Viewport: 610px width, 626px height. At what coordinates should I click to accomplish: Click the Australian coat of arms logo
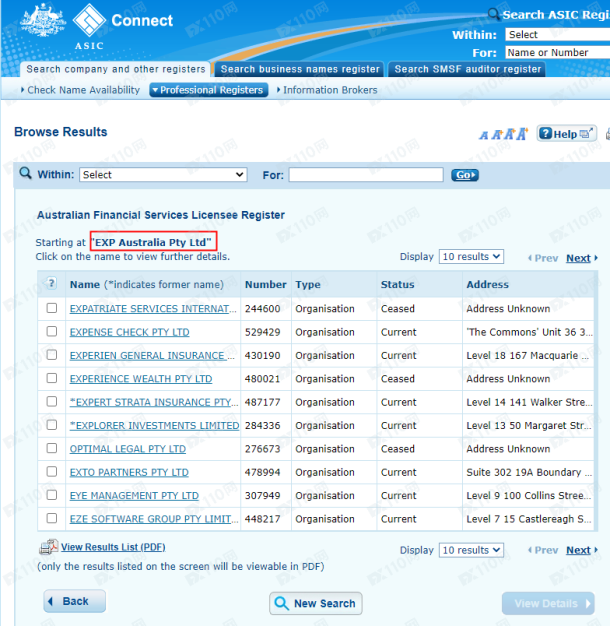click(43, 20)
